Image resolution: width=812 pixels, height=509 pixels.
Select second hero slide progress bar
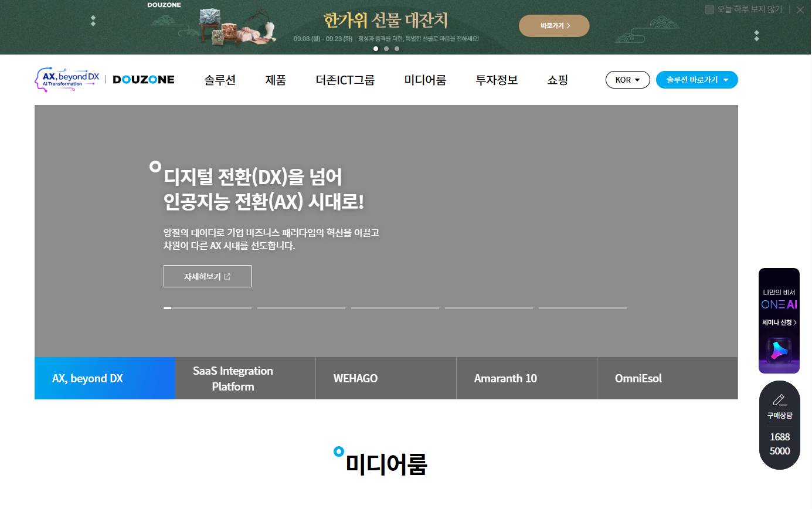click(x=301, y=308)
